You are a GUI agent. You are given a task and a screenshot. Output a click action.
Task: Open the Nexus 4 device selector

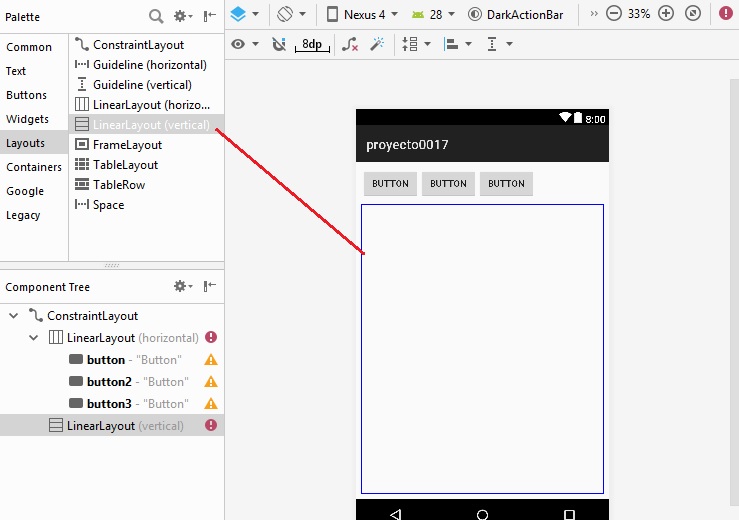pos(363,14)
